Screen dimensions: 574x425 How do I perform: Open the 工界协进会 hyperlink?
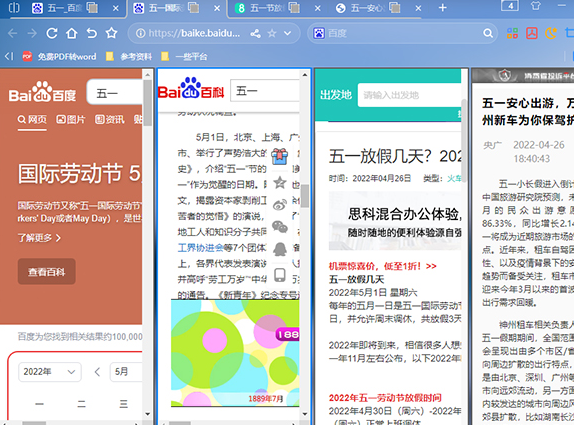click(201, 248)
